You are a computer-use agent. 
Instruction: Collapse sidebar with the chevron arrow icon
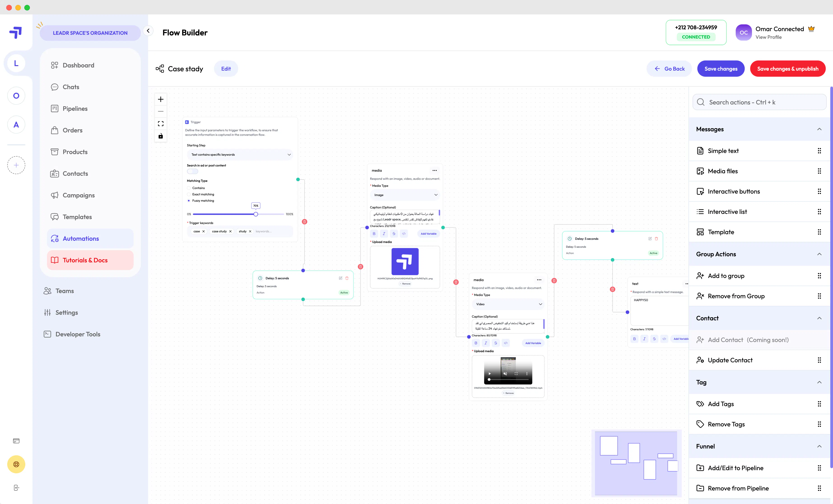pos(148,31)
